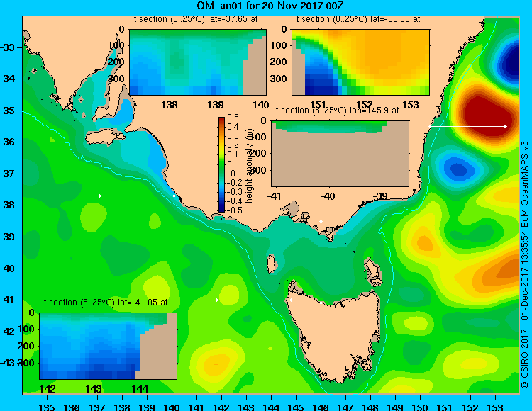
Task: Click the white transect line at latitude -37.65
Action: pyautogui.click(x=137, y=196)
